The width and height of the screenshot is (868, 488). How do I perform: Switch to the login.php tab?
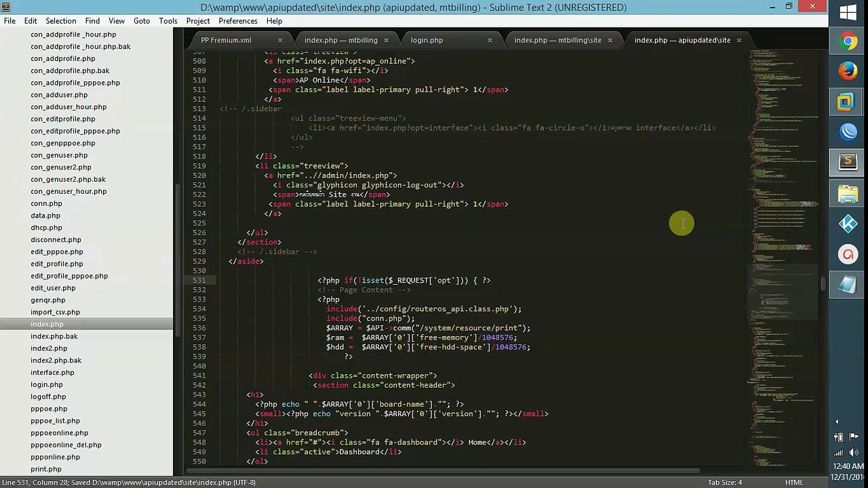[427, 40]
